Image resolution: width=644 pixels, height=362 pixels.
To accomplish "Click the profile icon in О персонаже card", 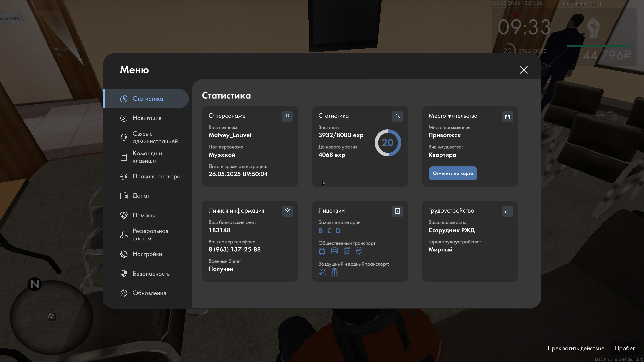I will [x=287, y=116].
